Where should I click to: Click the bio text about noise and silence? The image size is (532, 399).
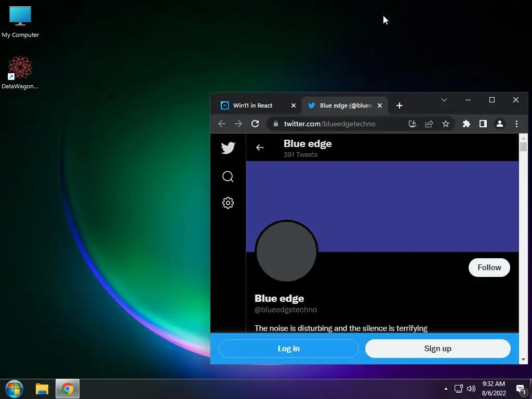341,328
